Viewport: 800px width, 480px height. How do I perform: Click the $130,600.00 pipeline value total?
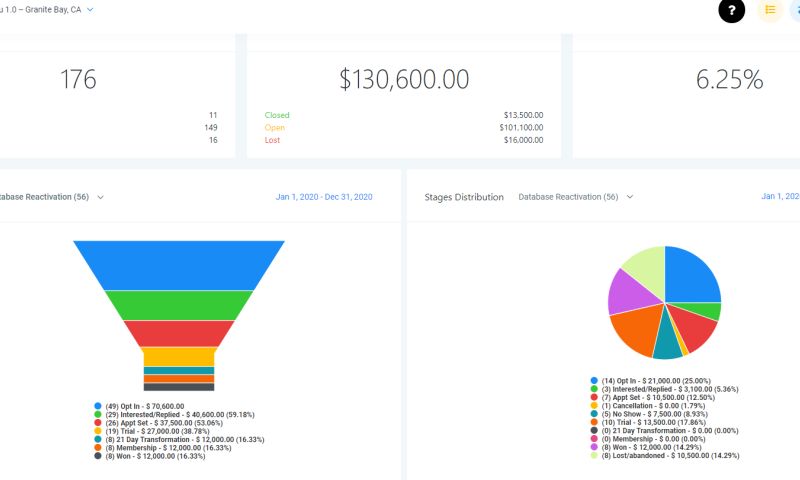(403, 80)
